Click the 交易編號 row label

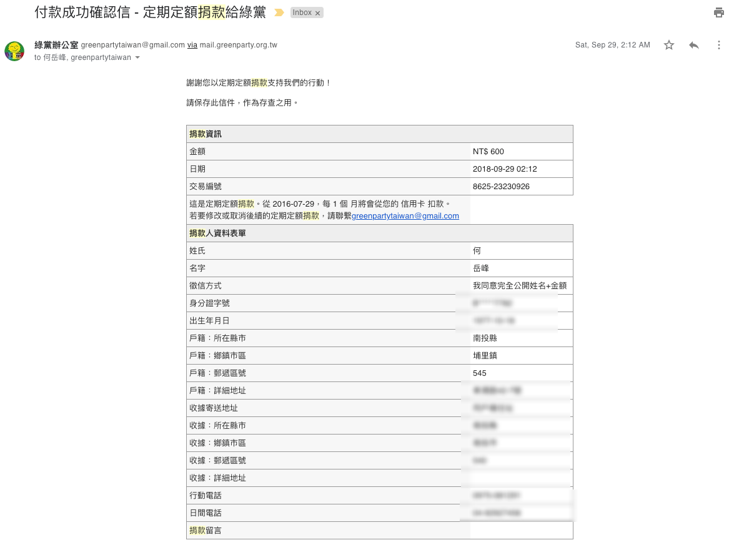[206, 187]
